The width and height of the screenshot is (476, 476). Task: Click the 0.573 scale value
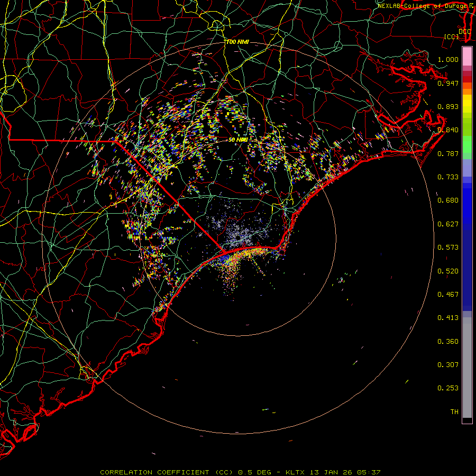448,248
